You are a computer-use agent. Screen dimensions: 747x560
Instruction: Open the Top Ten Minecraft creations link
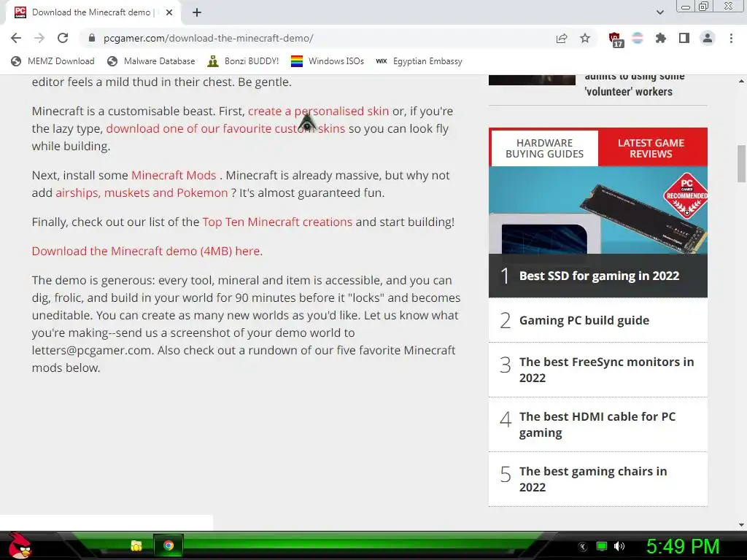click(x=277, y=222)
